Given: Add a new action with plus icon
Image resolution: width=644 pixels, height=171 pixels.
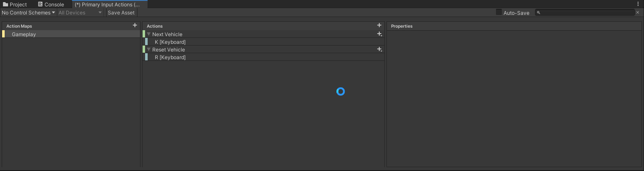Looking at the screenshot, I should (379, 26).
